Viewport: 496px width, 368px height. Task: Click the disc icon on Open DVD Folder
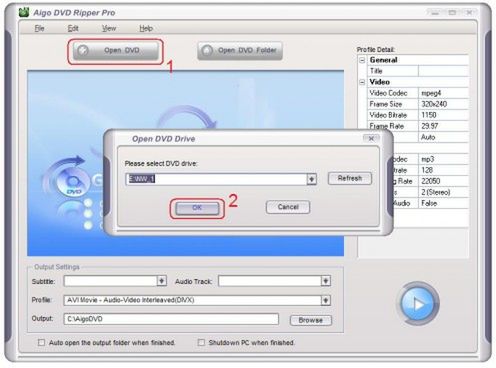tap(207, 51)
